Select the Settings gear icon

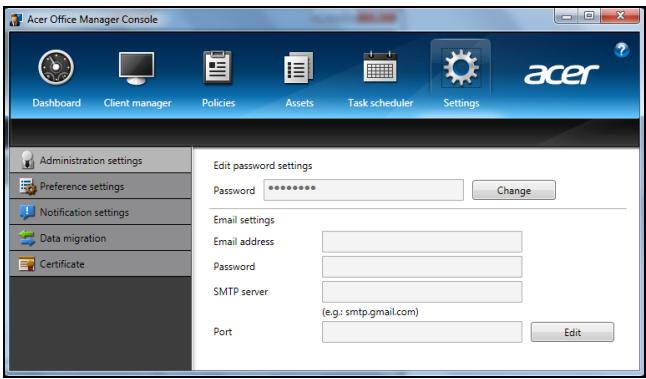pyautogui.click(x=461, y=67)
